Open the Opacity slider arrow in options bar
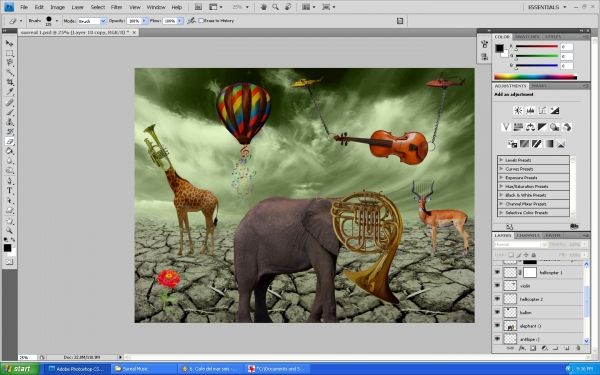Image resolution: width=600 pixels, height=375 pixels. pos(144,21)
